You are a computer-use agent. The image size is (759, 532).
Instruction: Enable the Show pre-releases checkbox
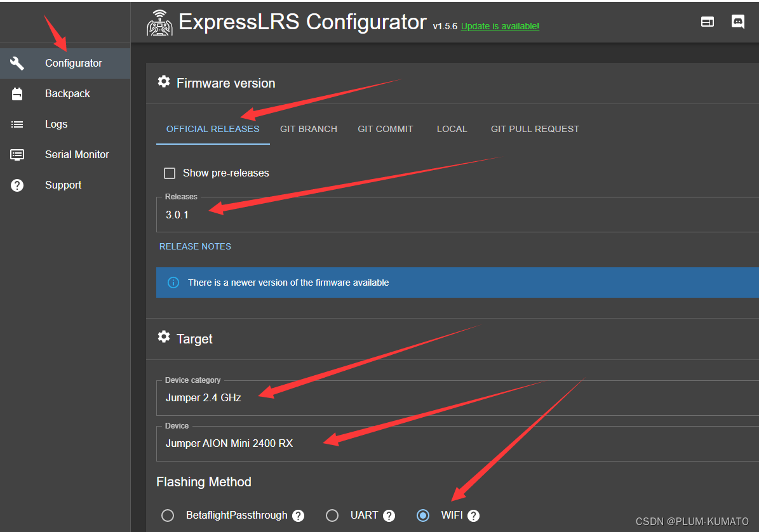[x=170, y=173]
